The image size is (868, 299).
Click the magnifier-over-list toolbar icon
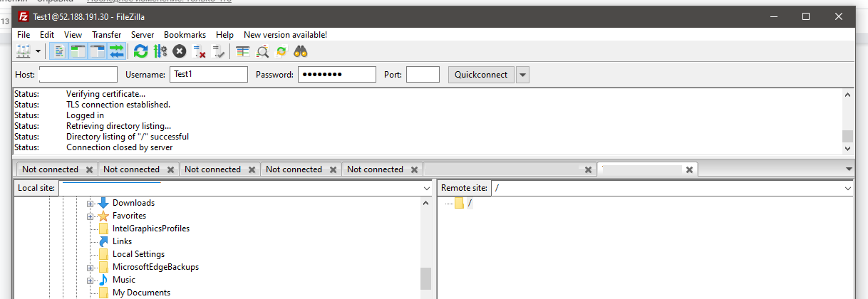pyautogui.click(x=262, y=51)
